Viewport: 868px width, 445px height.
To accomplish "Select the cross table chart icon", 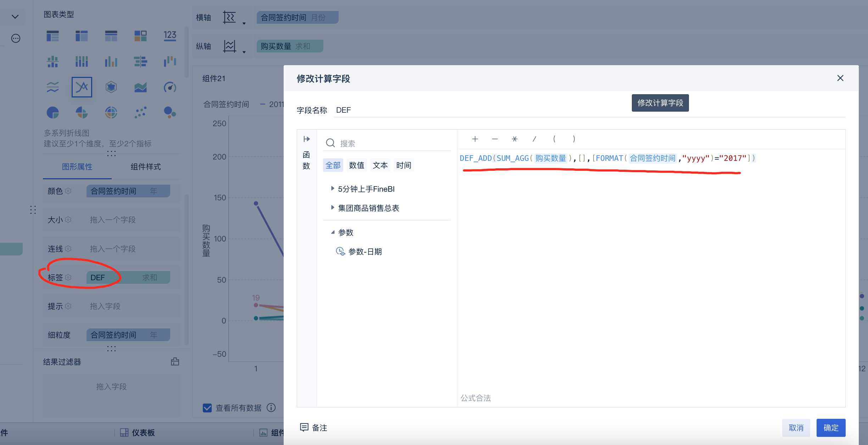I will click(x=82, y=36).
